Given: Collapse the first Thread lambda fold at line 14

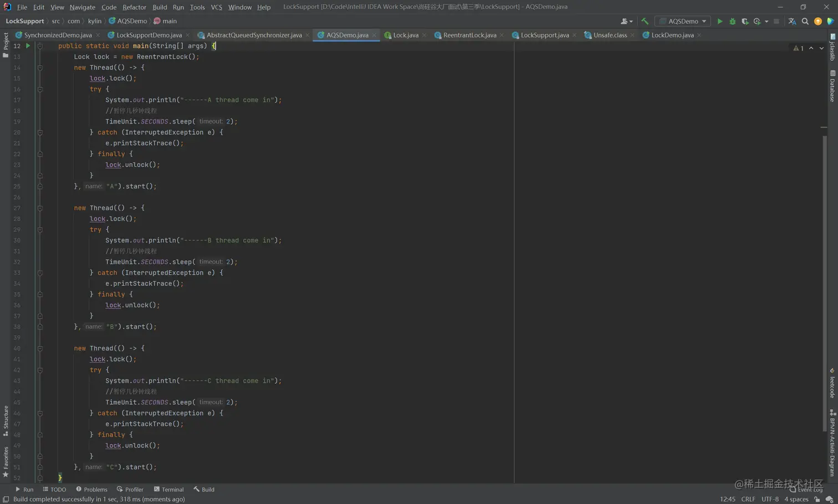Looking at the screenshot, I should (x=40, y=68).
